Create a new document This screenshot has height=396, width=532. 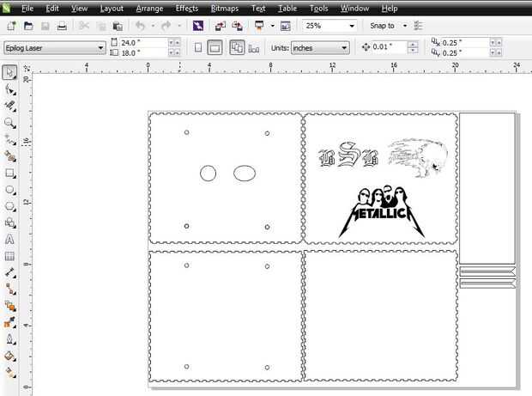coord(11,26)
